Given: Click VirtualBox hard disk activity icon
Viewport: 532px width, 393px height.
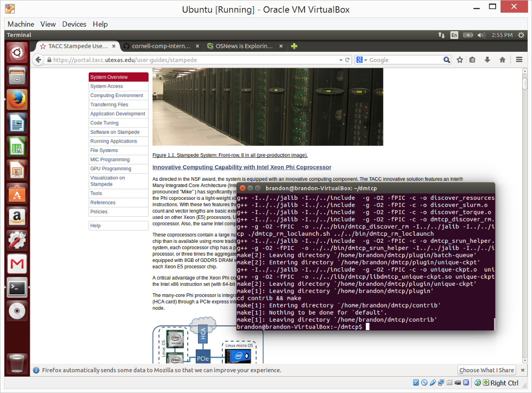Looking at the screenshot, I should pos(416,383).
